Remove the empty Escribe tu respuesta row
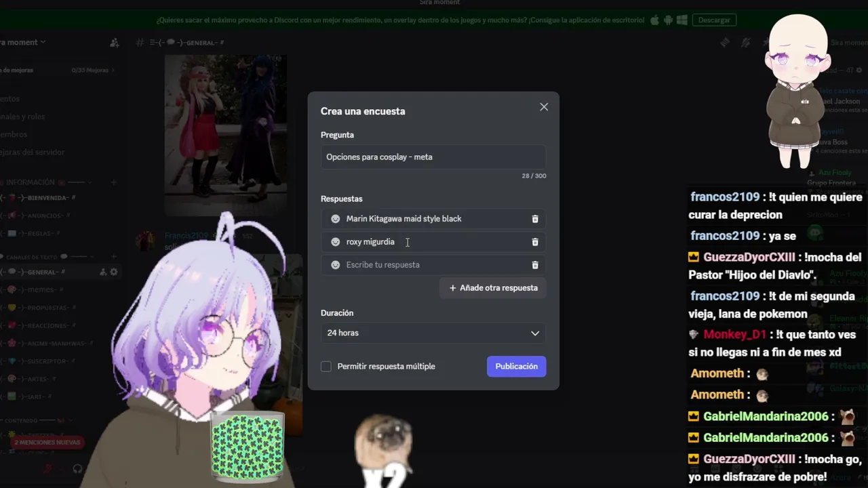The image size is (868, 488). pos(535,265)
